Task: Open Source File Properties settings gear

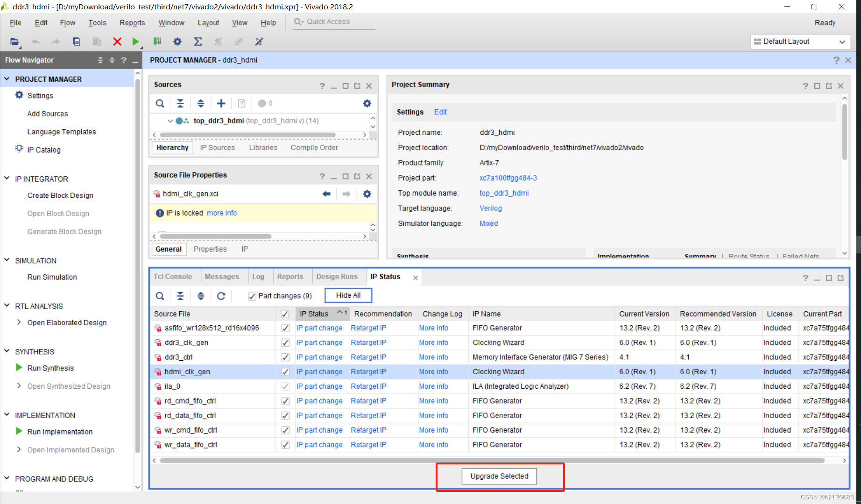Action: 367,194
